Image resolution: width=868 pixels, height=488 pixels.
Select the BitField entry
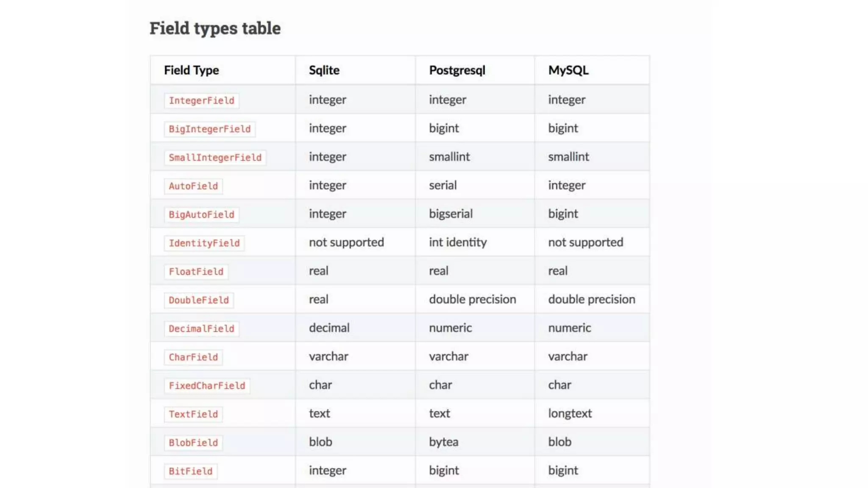(191, 471)
